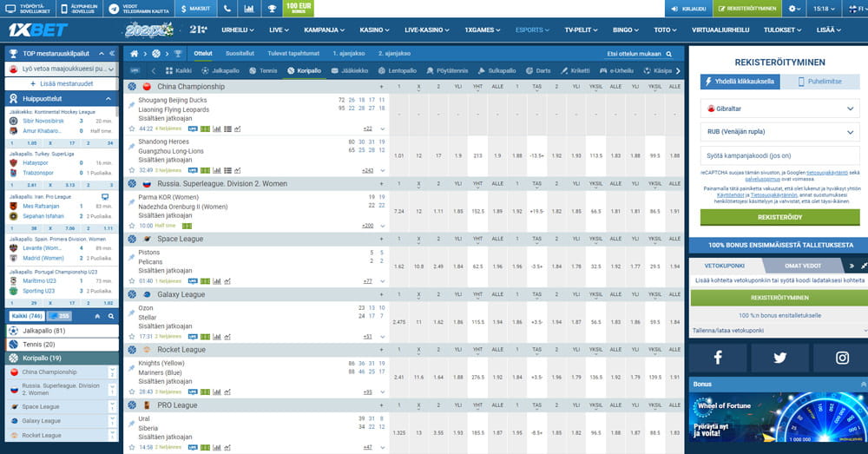Expand the betslip with arrows icon

(x=865, y=266)
